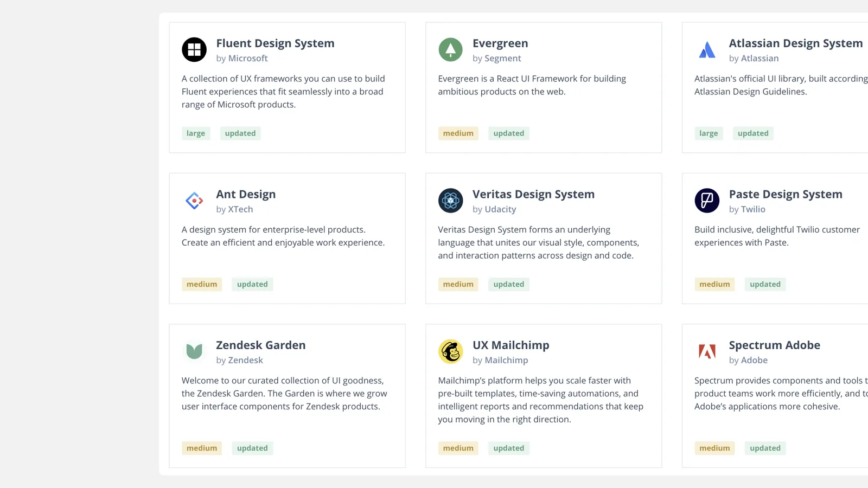Open the Veritas Design System title
Viewport: 868px width, 488px height.
coord(533,194)
